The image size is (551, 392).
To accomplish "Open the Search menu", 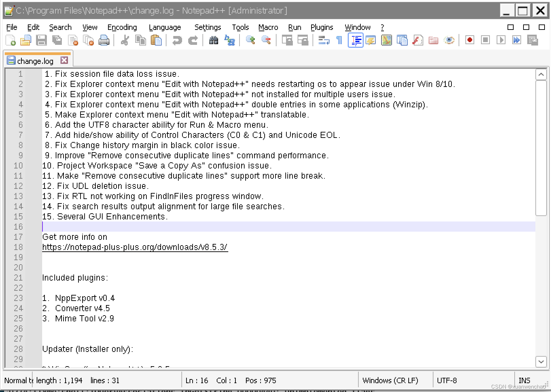I will click(x=60, y=27).
